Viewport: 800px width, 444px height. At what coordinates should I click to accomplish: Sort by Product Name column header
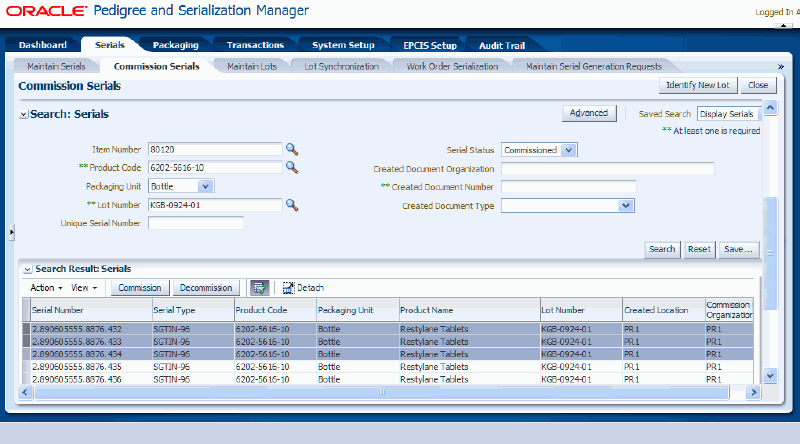pyautogui.click(x=469, y=310)
